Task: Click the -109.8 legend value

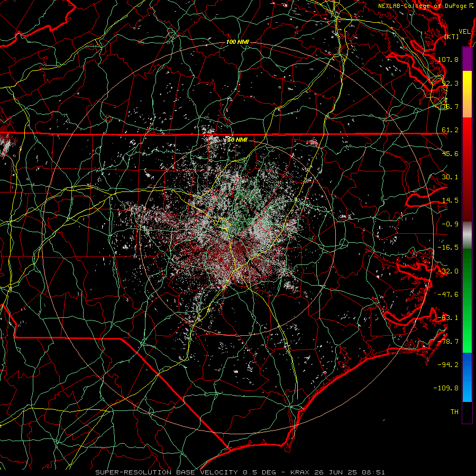Action: pyautogui.click(x=446, y=388)
